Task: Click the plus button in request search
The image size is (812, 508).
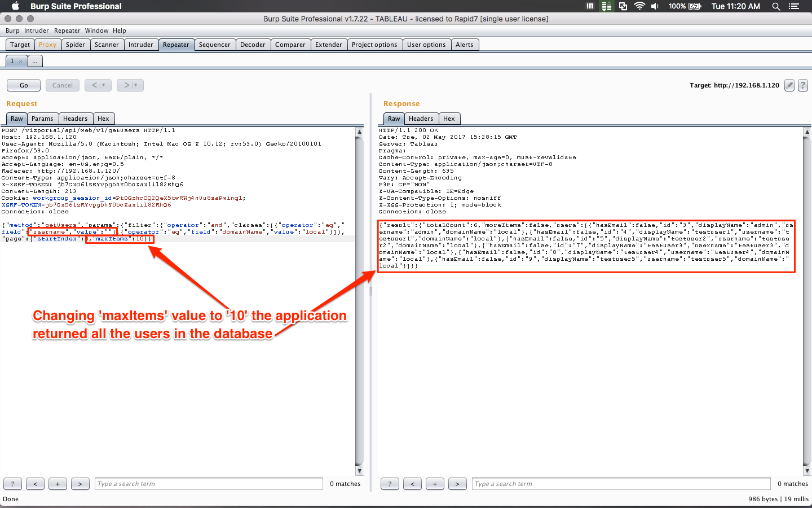Action: click(58, 484)
